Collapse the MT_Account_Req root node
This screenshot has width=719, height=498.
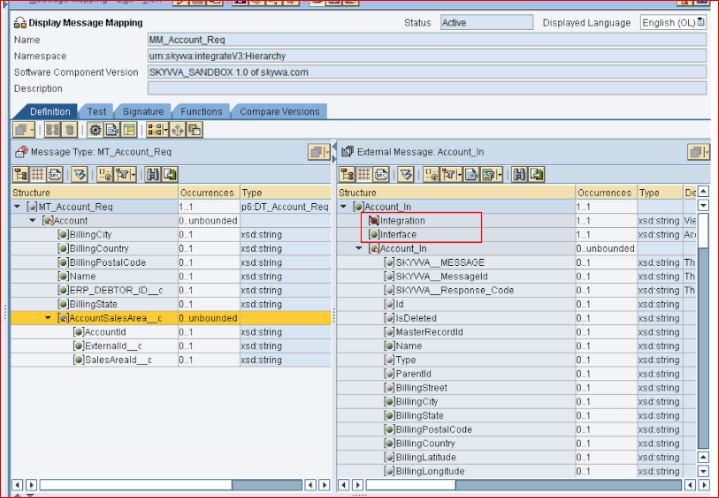point(17,207)
